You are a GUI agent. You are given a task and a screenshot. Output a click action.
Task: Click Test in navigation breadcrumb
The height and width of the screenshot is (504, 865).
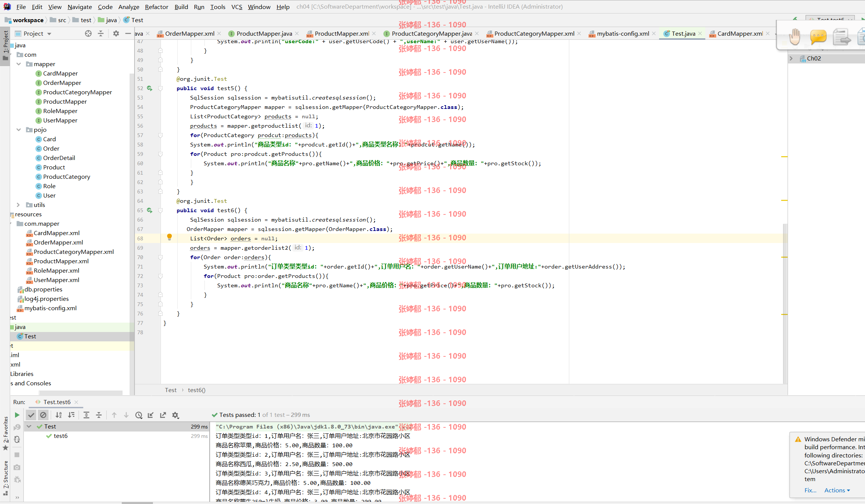coord(133,20)
